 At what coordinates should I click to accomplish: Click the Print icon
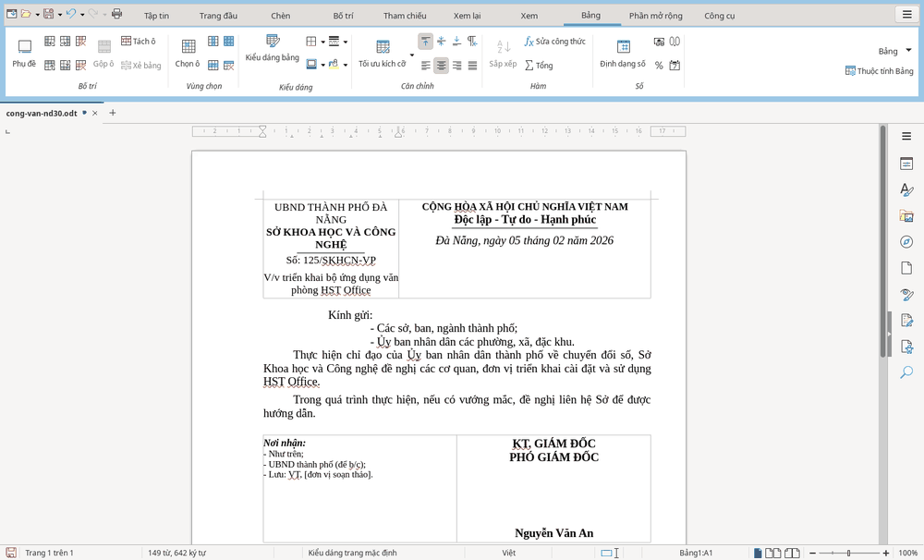click(x=116, y=14)
